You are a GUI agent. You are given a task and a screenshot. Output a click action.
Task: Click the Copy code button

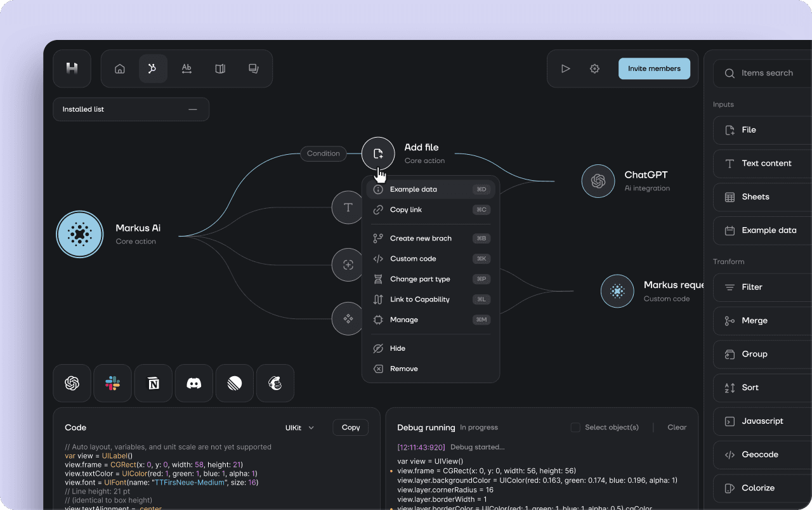(x=351, y=428)
